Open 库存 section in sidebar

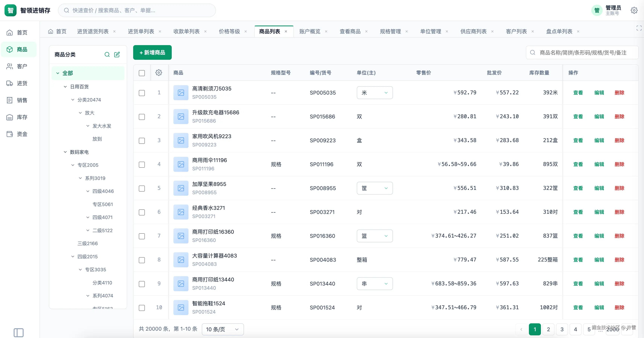(18, 117)
